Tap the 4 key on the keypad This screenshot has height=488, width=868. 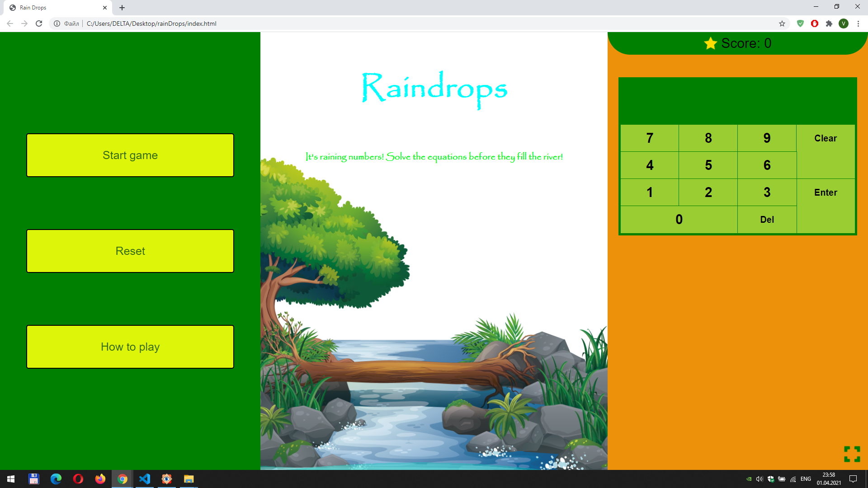(x=650, y=165)
